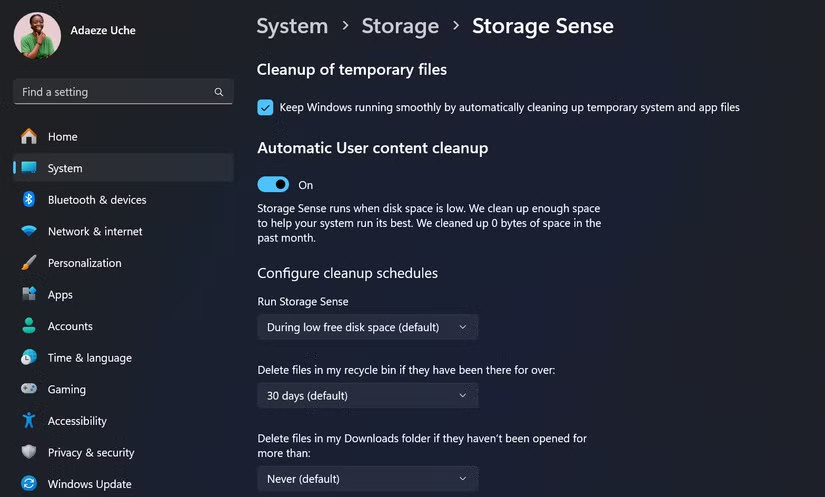Click System in the breadcrumb
Viewport: 825px width, 497px height.
(292, 26)
